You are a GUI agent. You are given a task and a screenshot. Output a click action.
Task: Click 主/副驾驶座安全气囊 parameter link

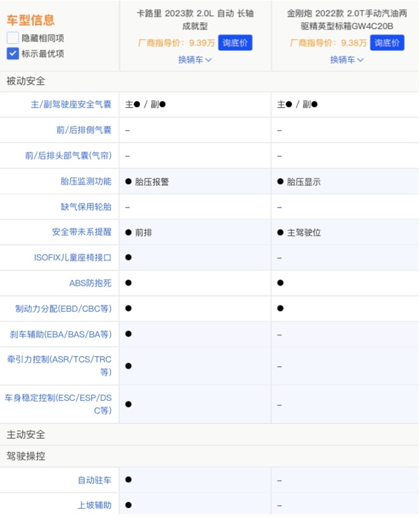pyautogui.click(x=71, y=105)
